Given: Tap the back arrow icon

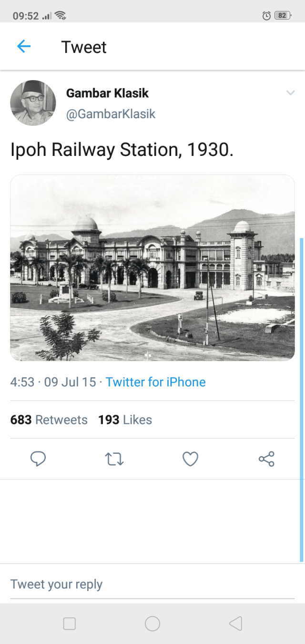Looking at the screenshot, I should point(24,46).
